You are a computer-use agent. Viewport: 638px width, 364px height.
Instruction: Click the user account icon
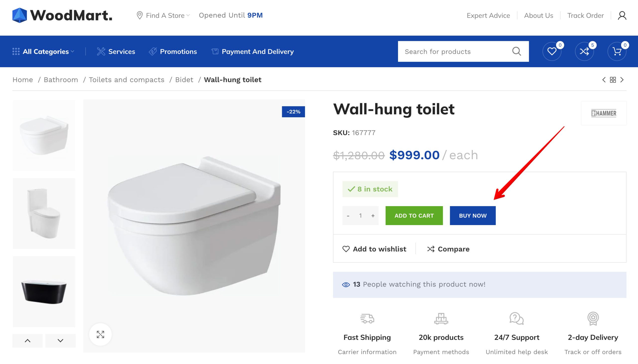[622, 15]
